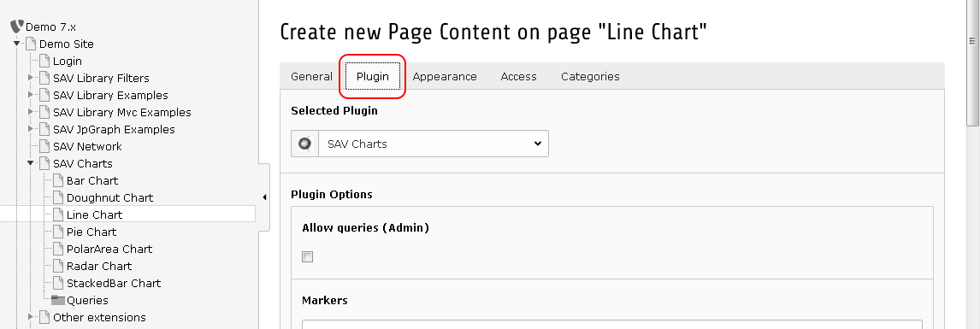Click the SAV Charts plugin icon beside dropdown
980x329 pixels.
coord(305,144)
